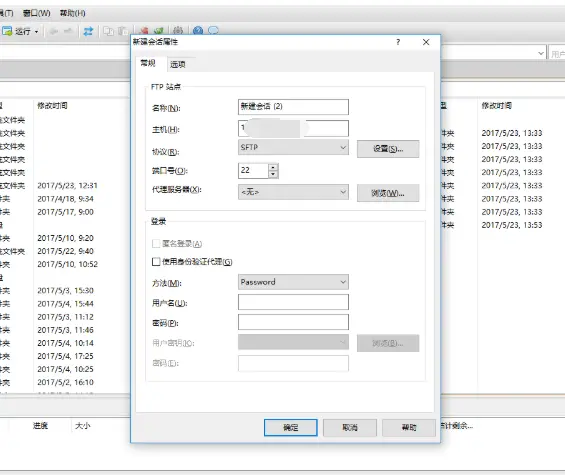Click the speech bubble toolbar icon

213,30
